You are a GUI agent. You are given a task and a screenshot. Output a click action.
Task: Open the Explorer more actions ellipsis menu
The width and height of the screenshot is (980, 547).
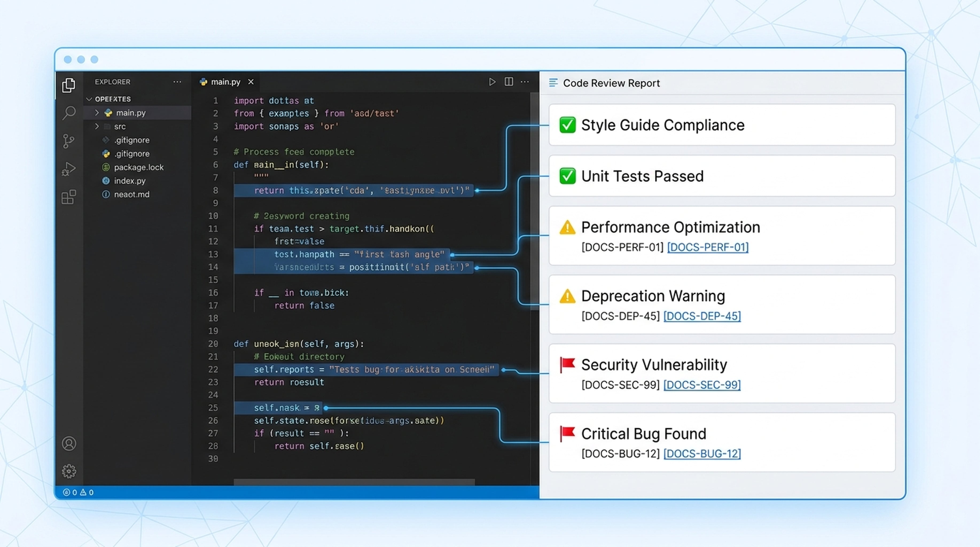pyautogui.click(x=177, y=82)
